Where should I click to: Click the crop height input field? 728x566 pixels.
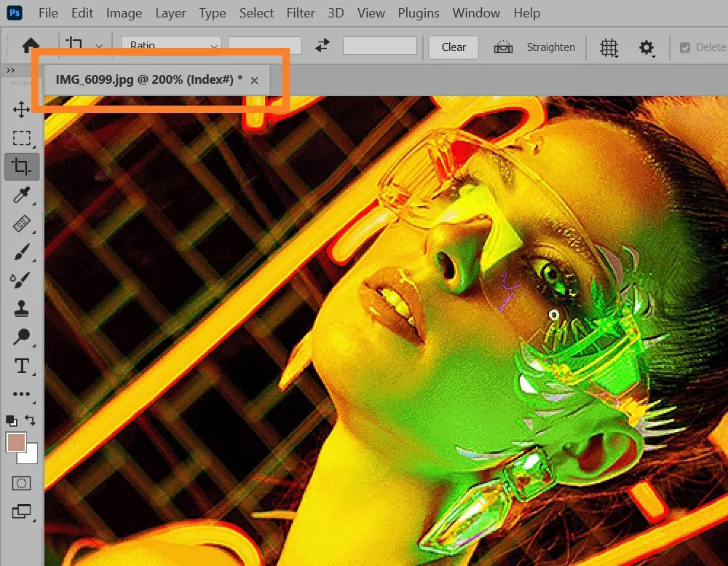click(x=379, y=46)
